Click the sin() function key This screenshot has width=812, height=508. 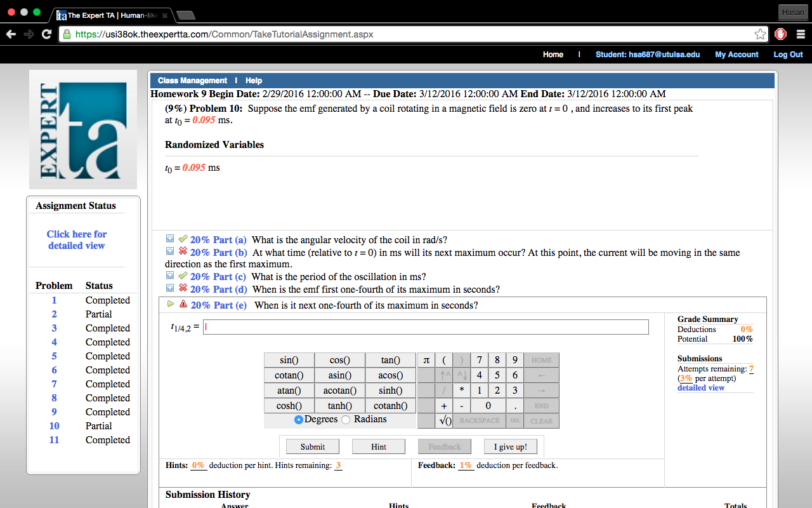tap(289, 359)
